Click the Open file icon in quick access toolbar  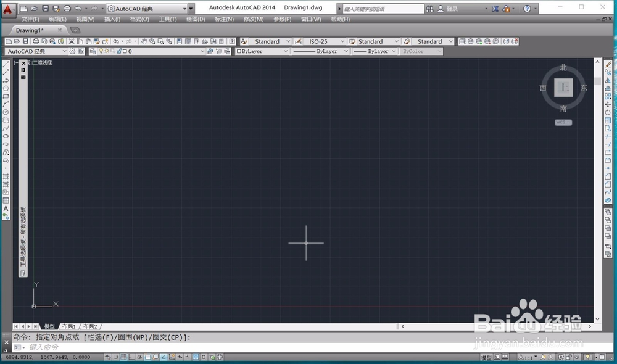(x=34, y=8)
